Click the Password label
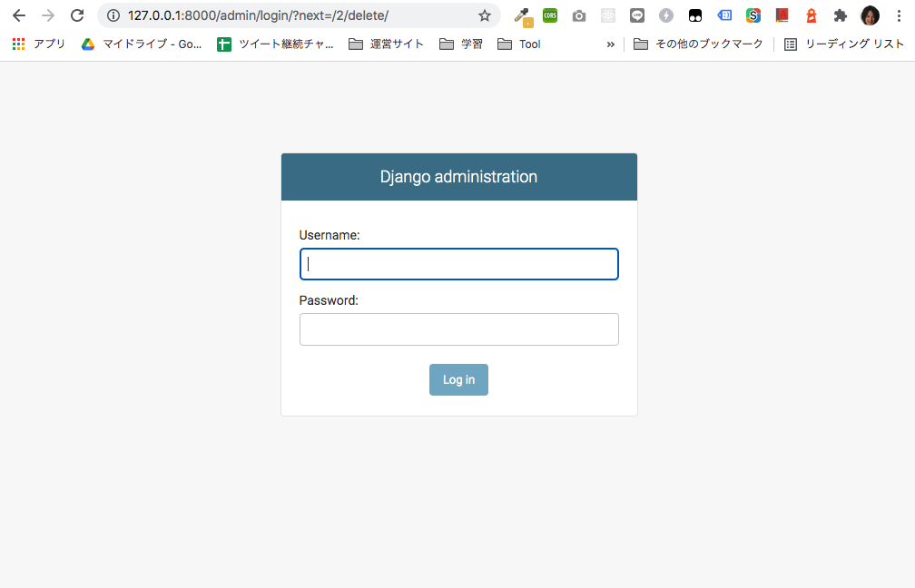This screenshot has width=915, height=588. [329, 300]
